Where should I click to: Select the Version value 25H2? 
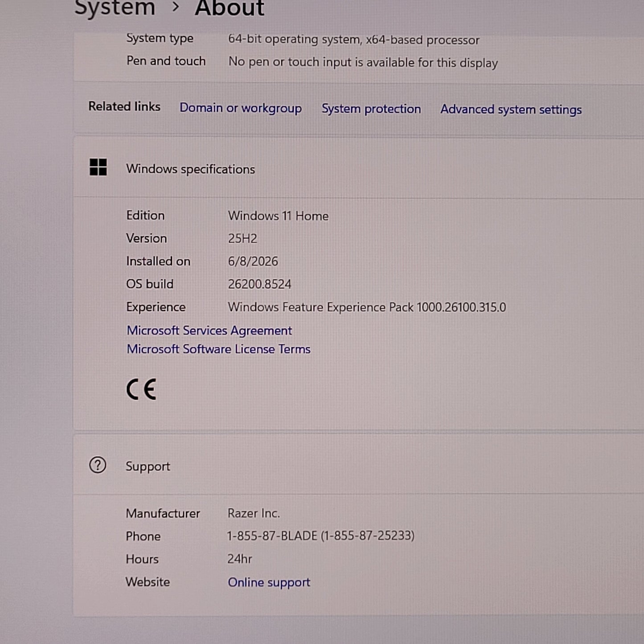tap(243, 239)
